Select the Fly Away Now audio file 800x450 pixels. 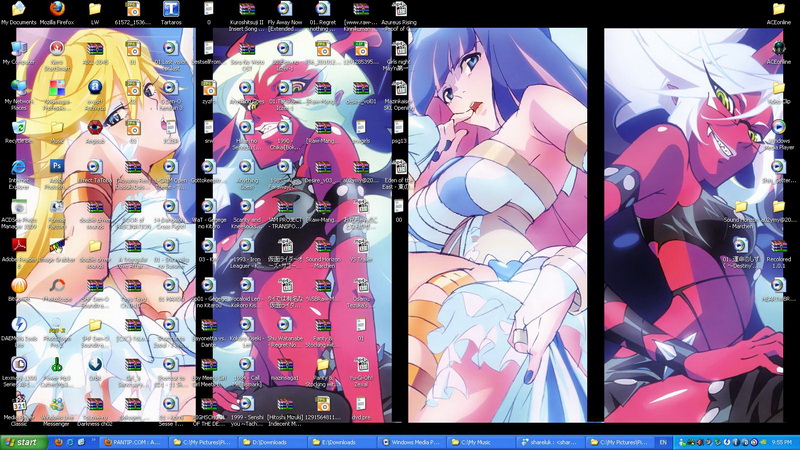[x=285, y=16]
